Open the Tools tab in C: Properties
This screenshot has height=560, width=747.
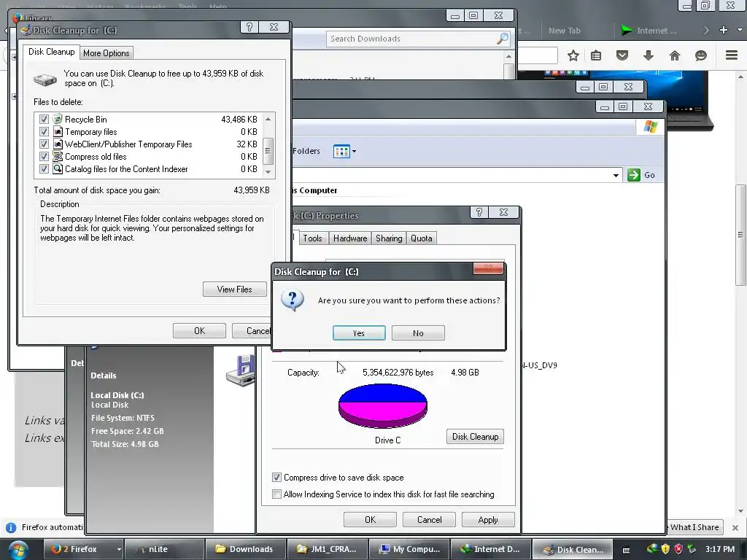tap(312, 238)
